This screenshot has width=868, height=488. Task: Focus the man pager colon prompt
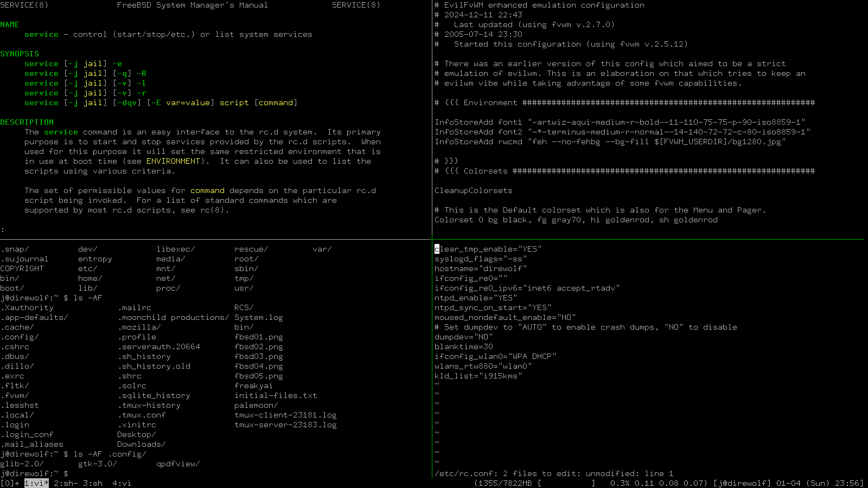(x=3, y=229)
